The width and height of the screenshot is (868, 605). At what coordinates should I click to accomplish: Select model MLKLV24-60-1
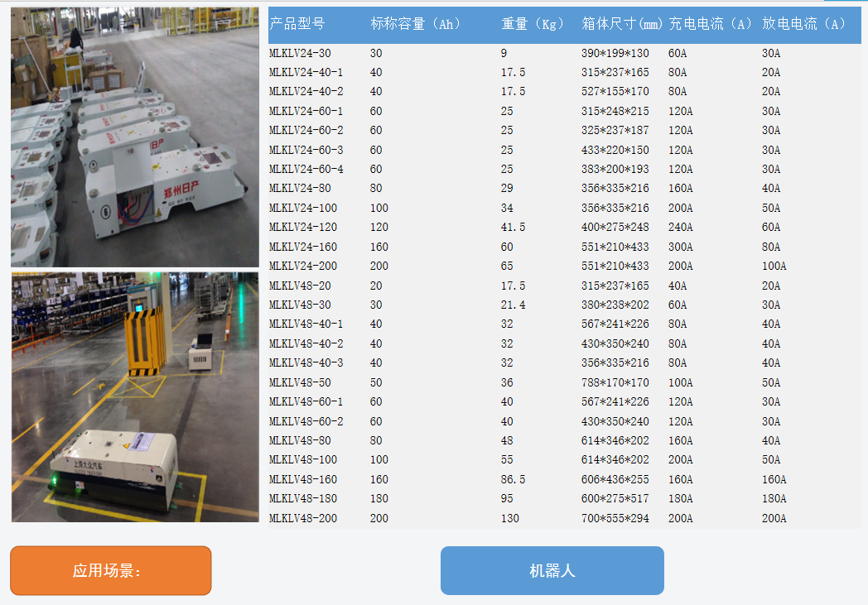click(x=306, y=111)
